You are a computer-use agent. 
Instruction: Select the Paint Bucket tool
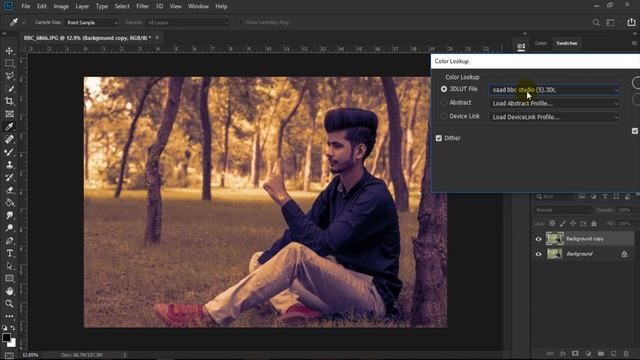pyautogui.click(x=9, y=202)
